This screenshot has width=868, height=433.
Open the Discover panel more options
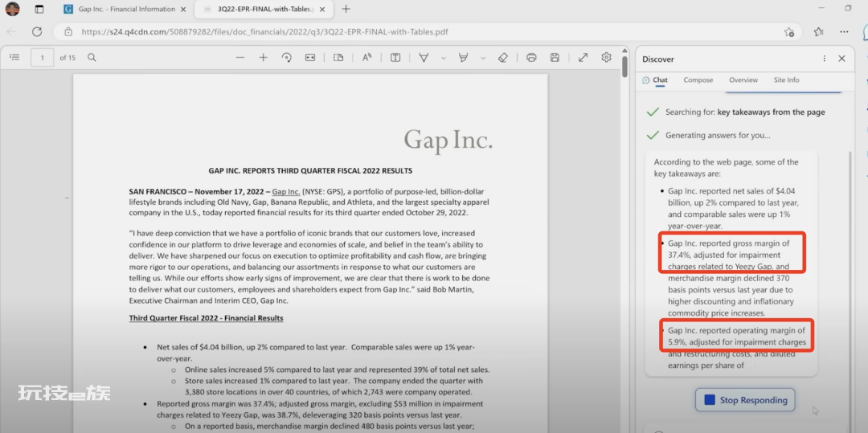click(x=825, y=59)
